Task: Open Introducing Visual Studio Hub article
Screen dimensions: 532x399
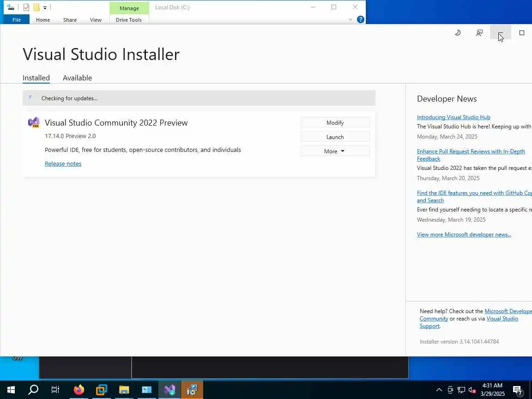Action: pyautogui.click(x=453, y=117)
